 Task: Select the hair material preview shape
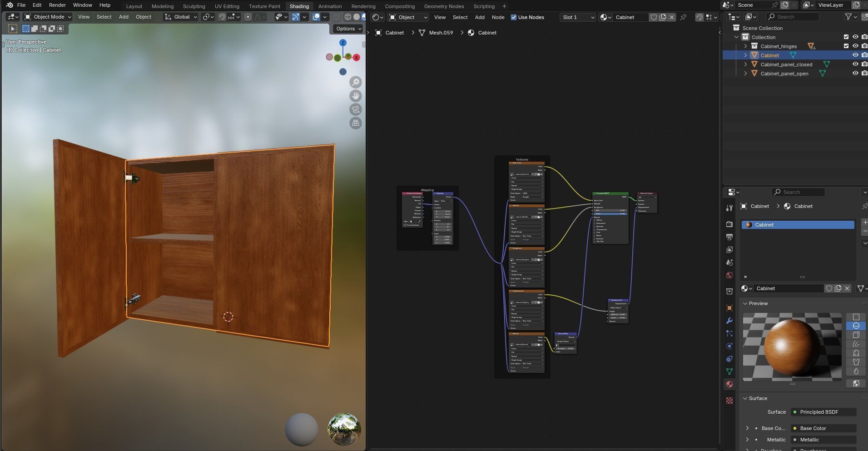click(x=856, y=344)
